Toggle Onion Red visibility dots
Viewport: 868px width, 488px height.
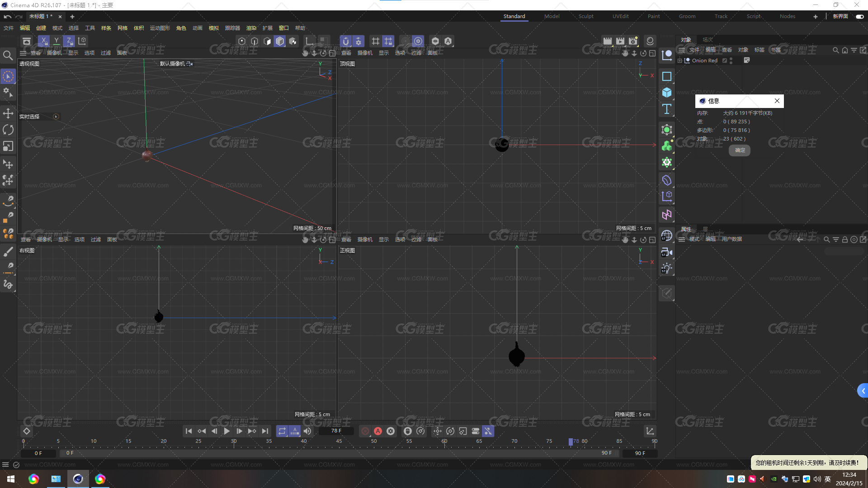tap(731, 61)
